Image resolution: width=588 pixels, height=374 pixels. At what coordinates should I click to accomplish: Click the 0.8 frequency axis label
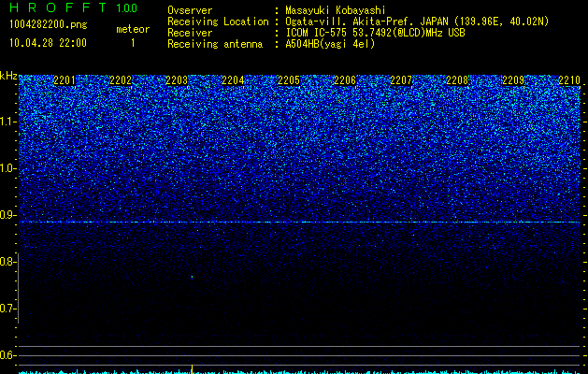pyautogui.click(x=7, y=262)
